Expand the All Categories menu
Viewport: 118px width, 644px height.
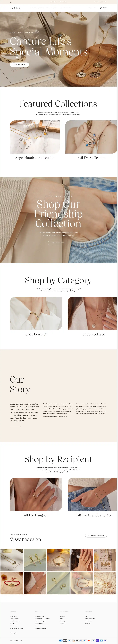pyautogui.click(x=65, y=8)
